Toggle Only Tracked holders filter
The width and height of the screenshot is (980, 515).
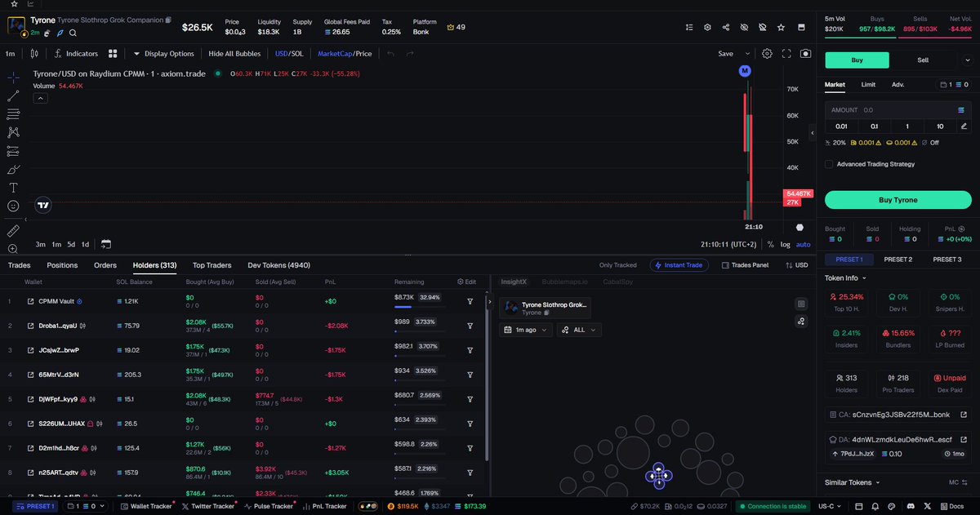coord(617,265)
